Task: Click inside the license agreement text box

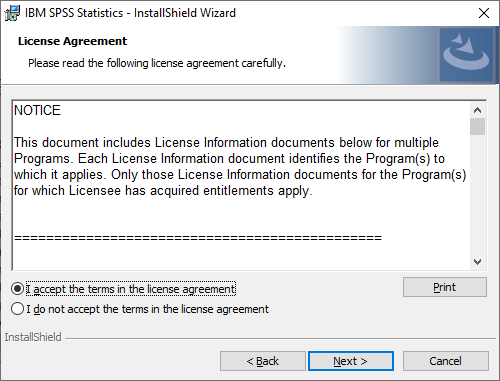Action: [241, 185]
